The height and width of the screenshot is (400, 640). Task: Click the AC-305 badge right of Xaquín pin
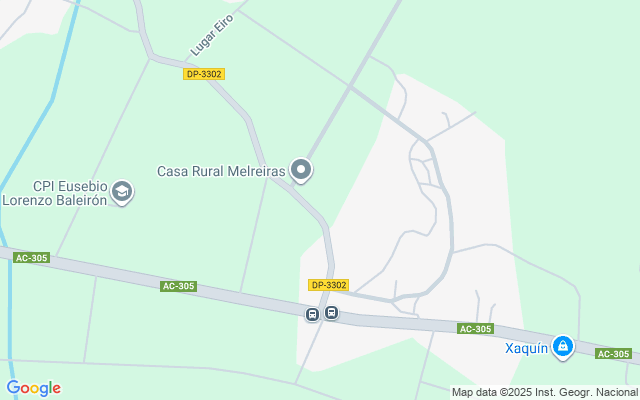[x=613, y=353]
